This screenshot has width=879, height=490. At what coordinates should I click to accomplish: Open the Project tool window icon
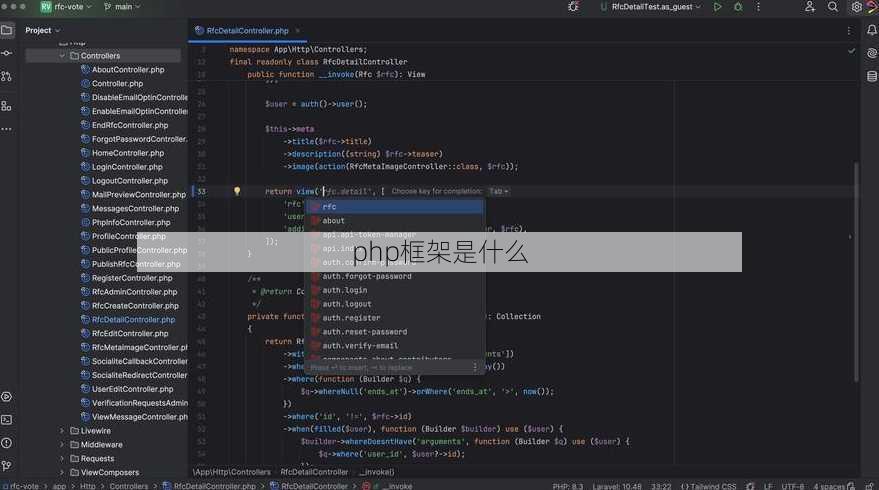pyautogui.click(x=7, y=30)
